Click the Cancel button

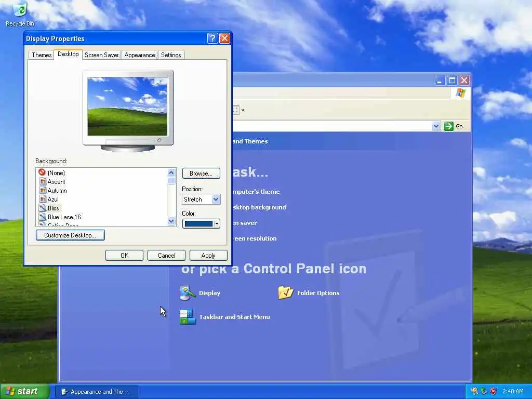pyautogui.click(x=166, y=256)
